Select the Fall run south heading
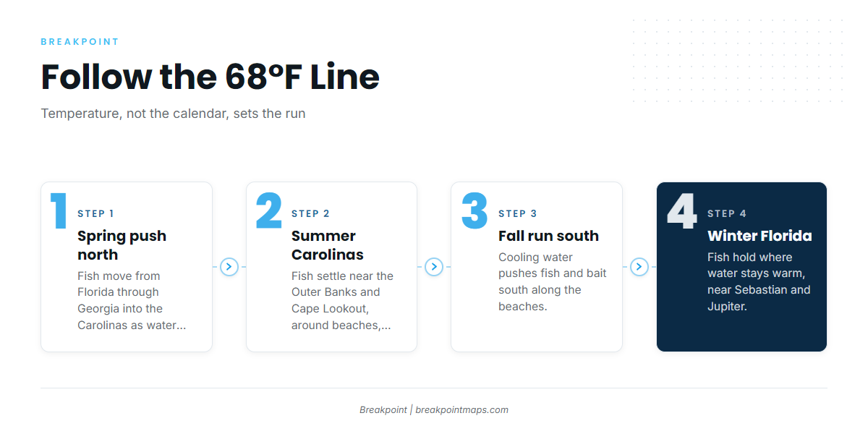The image size is (868, 434). pos(548,236)
